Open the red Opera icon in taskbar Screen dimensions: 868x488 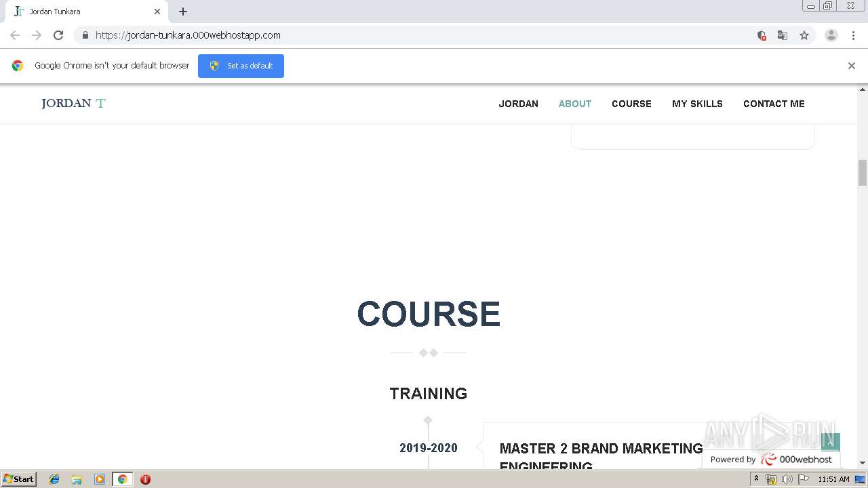(x=145, y=479)
